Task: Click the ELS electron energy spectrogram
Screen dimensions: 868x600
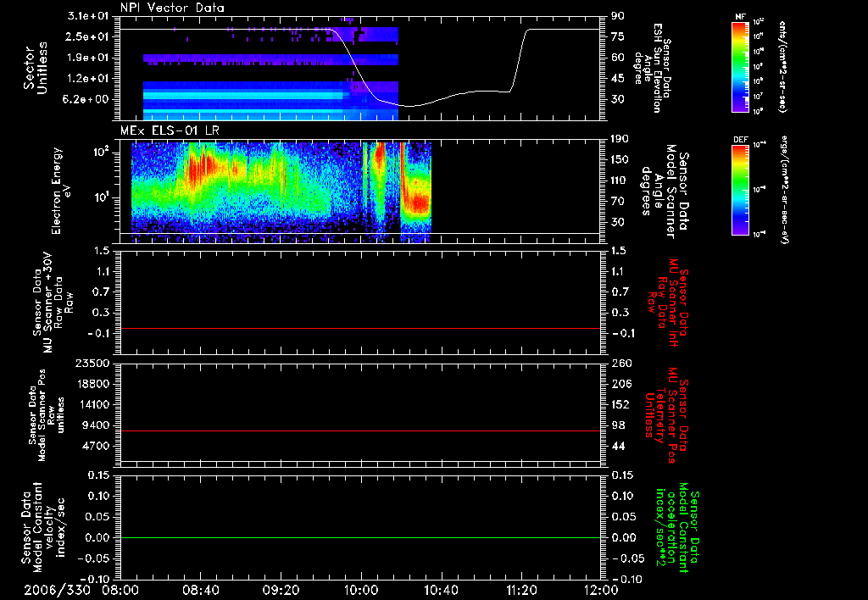Action: (x=281, y=192)
